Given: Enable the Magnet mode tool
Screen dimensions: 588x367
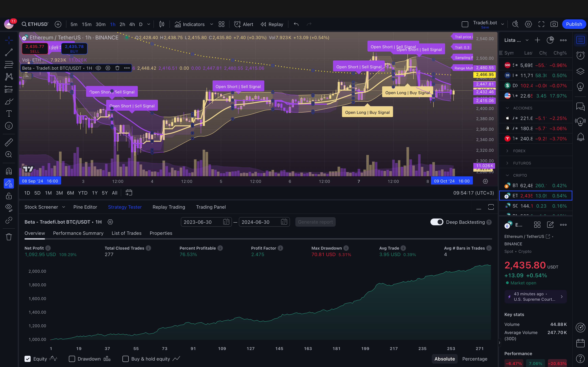Looking at the screenshot, I should (x=9, y=171).
